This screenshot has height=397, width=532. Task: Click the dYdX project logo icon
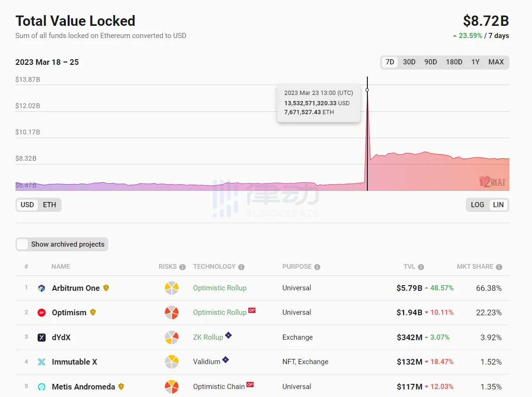pos(41,337)
